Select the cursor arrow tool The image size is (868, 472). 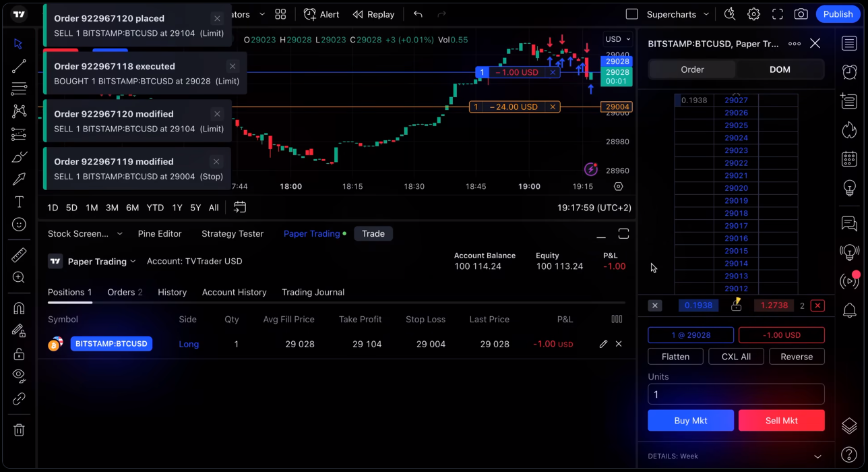(x=19, y=44)
